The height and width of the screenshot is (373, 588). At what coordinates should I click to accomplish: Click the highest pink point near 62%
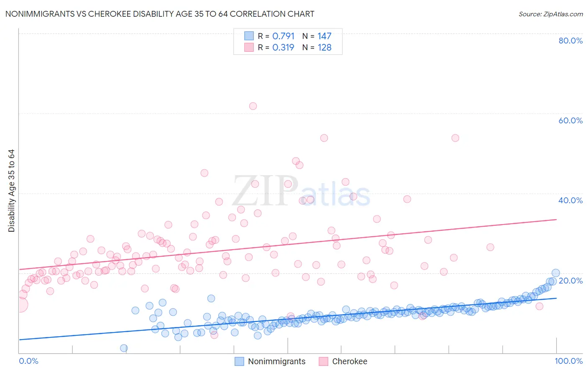(x=253, y=106)
